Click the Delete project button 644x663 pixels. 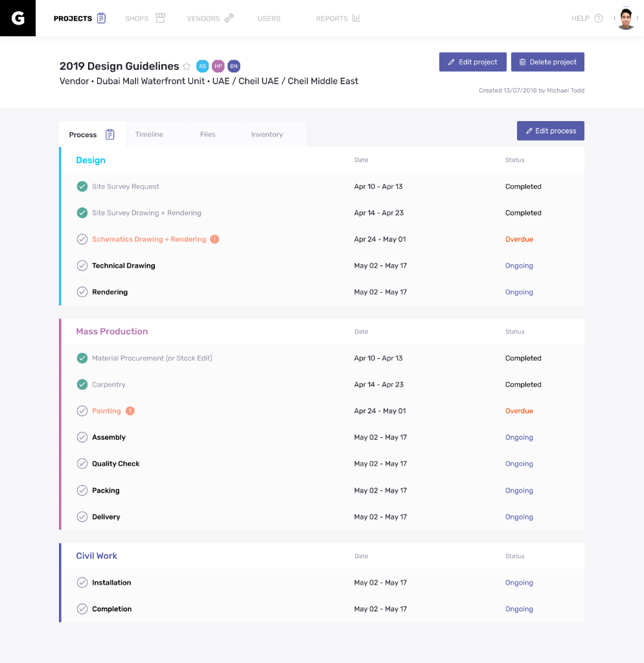click(x=547, y=62)
